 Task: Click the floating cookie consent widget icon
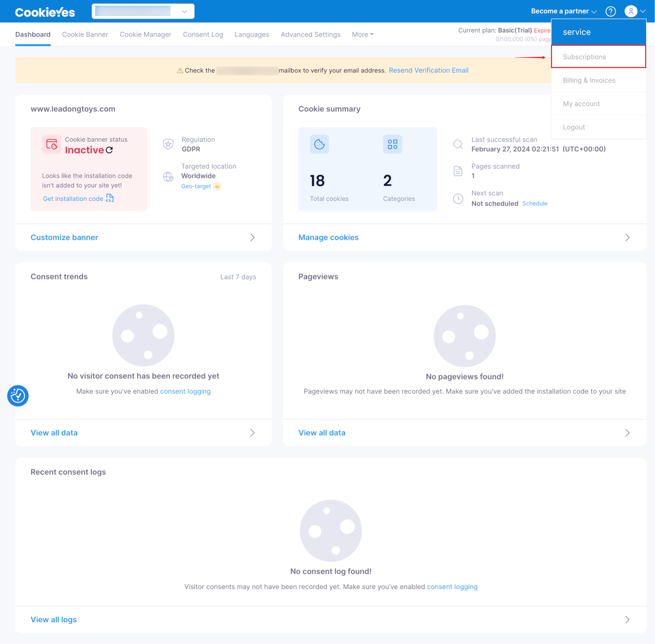point(18,395)
